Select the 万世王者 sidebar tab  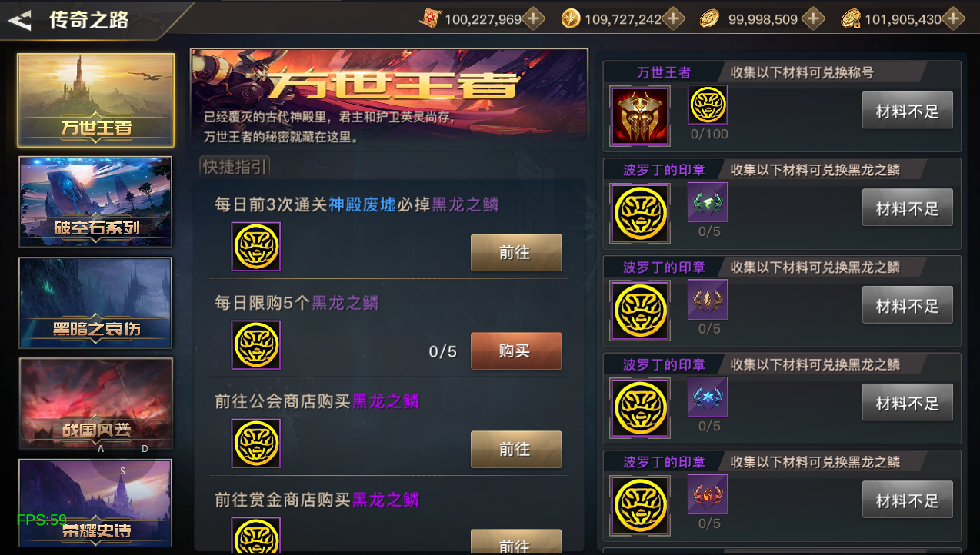coord(96,100)
